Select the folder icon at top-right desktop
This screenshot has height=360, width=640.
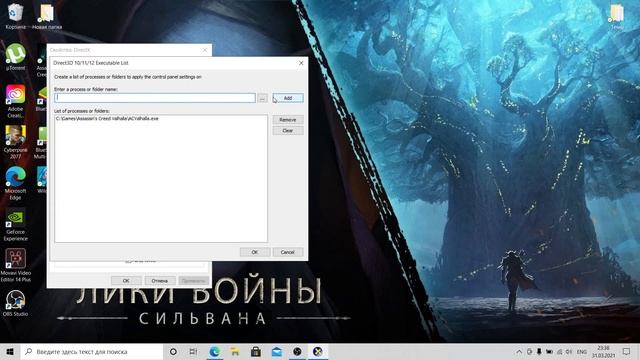pos(617,16)
